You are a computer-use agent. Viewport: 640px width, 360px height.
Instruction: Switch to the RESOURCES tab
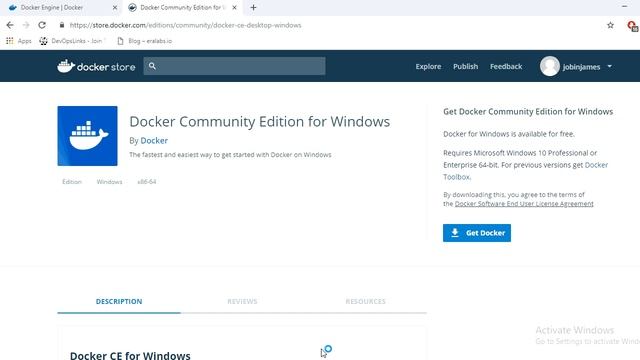click(365, 301)
